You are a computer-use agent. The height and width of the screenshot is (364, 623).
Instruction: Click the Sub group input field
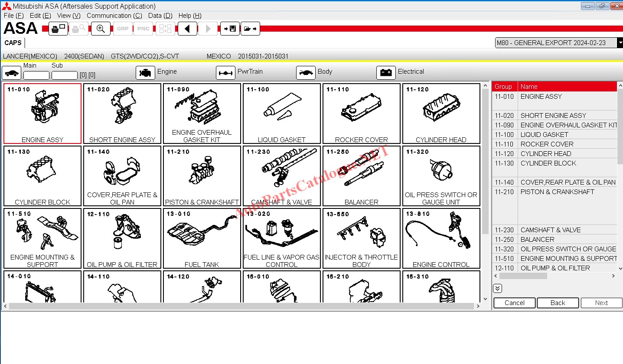point(65,75)
